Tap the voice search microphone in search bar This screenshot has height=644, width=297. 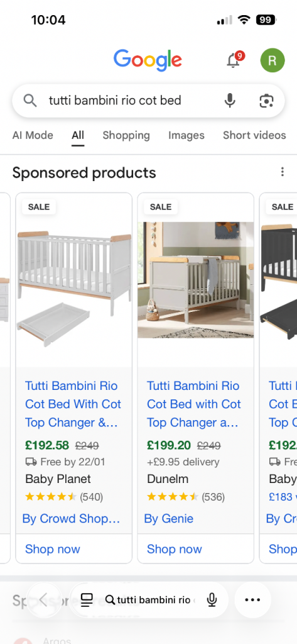point(230,100)
